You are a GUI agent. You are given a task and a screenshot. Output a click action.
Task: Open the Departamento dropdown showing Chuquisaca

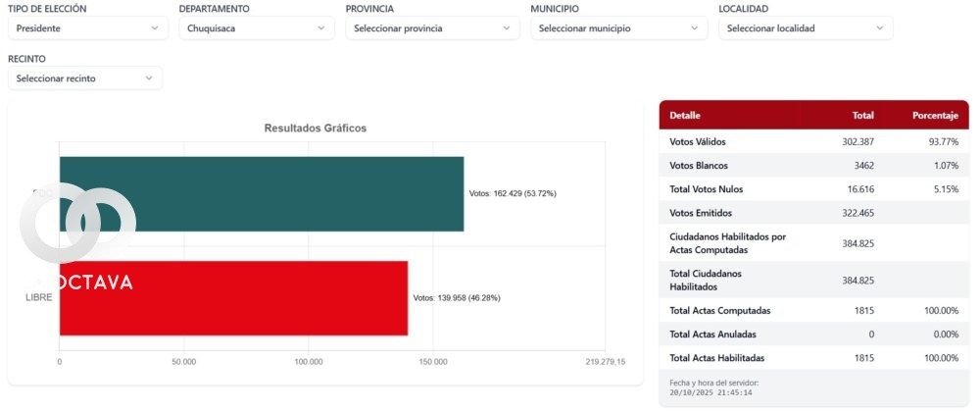257,28
